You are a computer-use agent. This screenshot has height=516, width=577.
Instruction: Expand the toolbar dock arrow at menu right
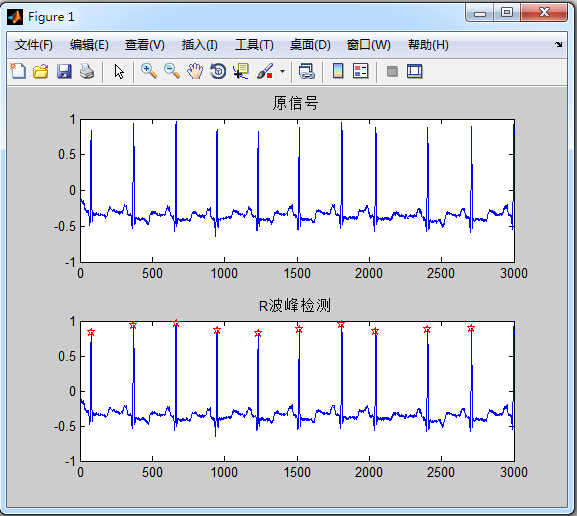point(559,45)
